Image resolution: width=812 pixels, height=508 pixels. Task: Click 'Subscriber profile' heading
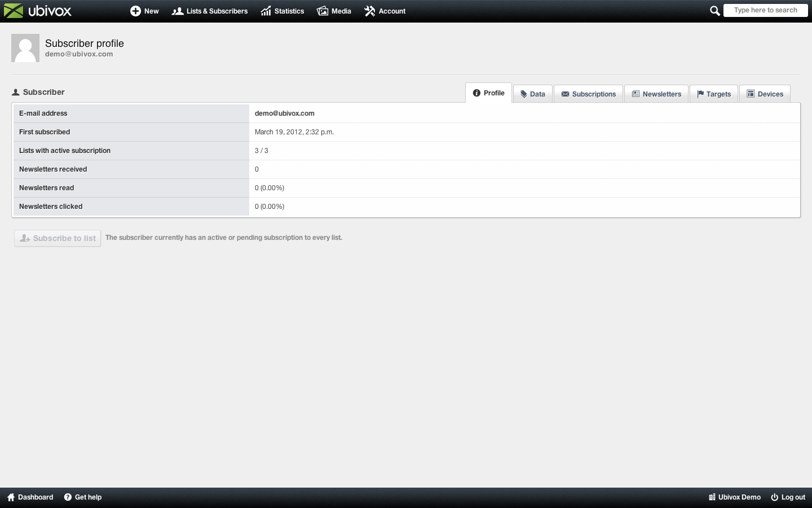click(x=85, y=43)
